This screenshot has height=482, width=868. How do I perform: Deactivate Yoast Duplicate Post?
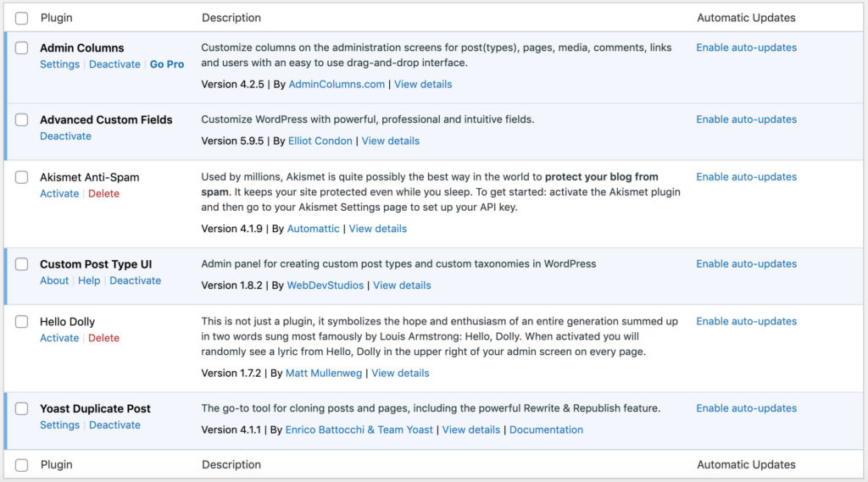[x=114, y=425]
